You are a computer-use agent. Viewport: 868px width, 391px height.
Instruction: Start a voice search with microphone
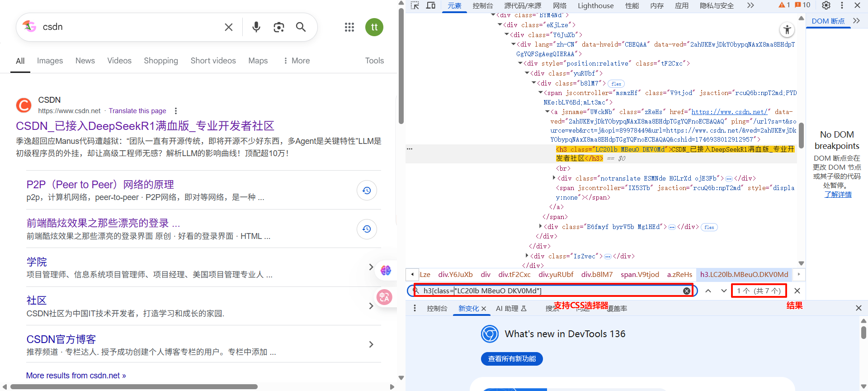click(x=256, y=27)
